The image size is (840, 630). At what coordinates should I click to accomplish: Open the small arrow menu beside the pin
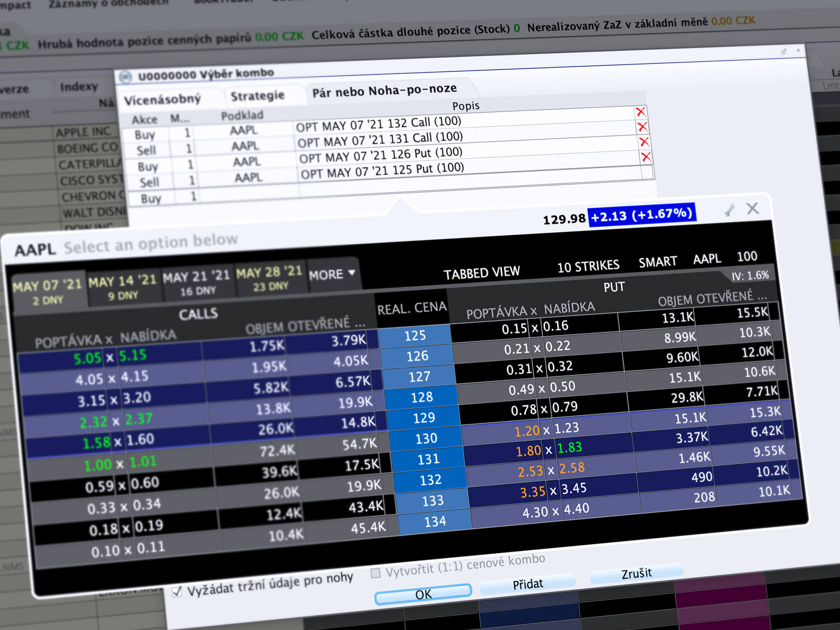798,51
